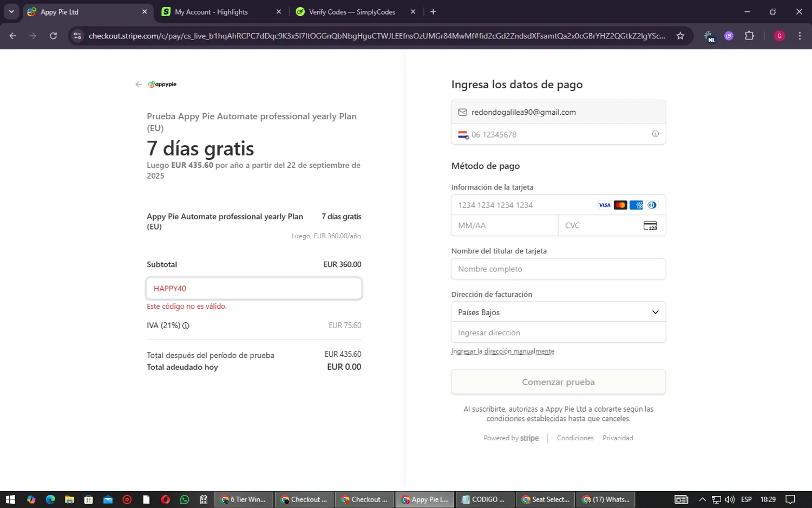Open the Chrome profile avatar G

pyautogui.click(x=780, y=36)
